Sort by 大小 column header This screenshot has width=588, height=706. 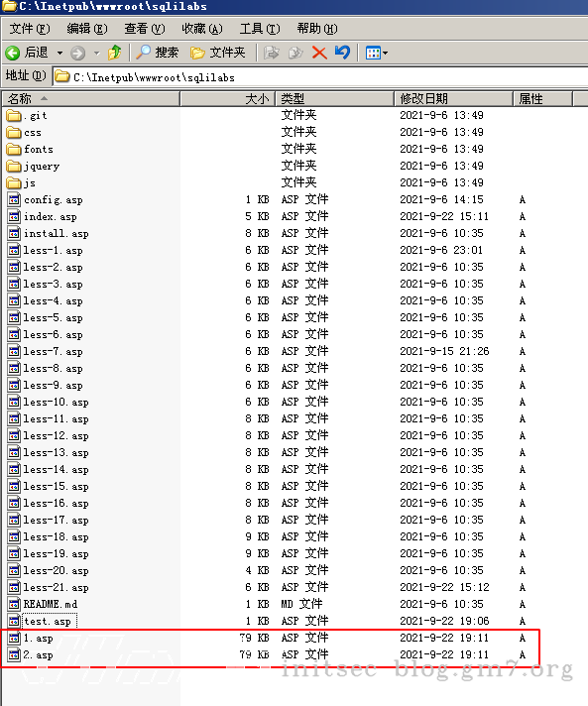coord(228,98)
